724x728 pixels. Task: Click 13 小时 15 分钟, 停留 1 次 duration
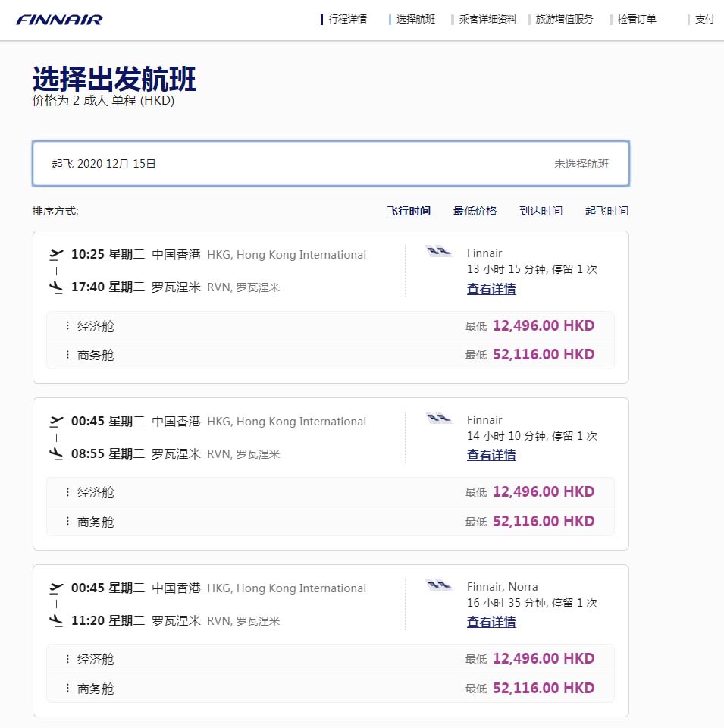[x=532, y=269]
